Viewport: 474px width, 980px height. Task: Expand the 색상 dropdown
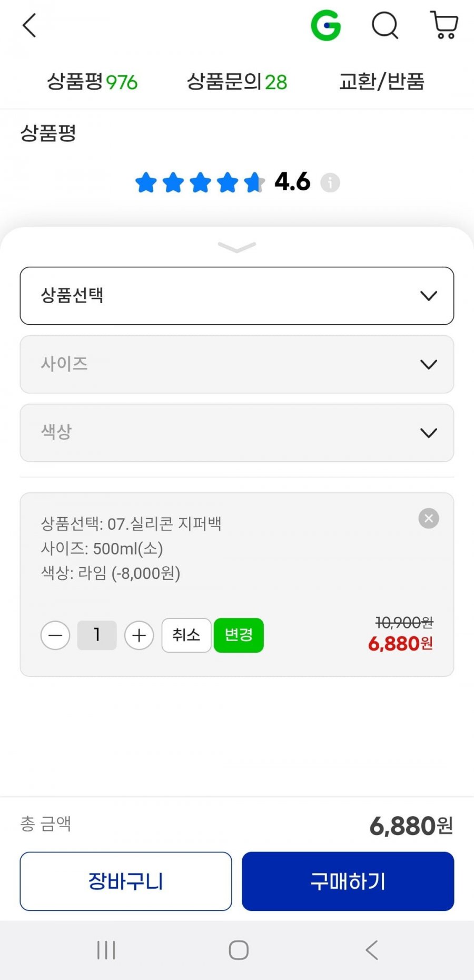tap(237, 433)
